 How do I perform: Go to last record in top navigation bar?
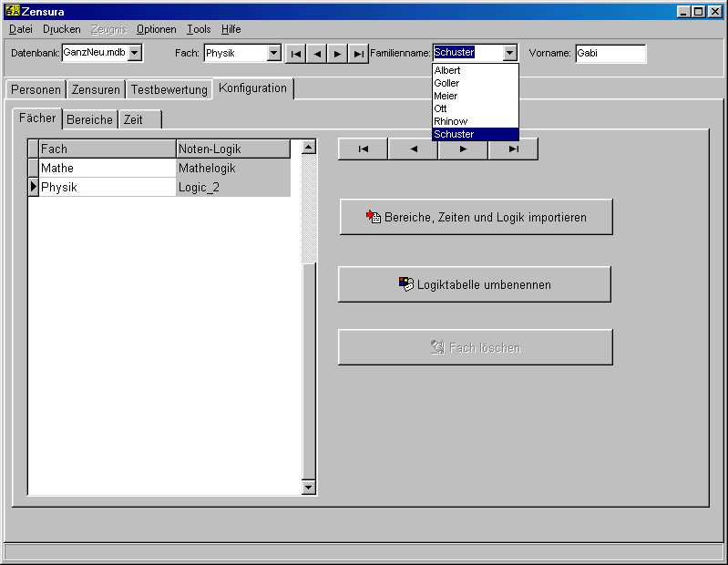358,54
